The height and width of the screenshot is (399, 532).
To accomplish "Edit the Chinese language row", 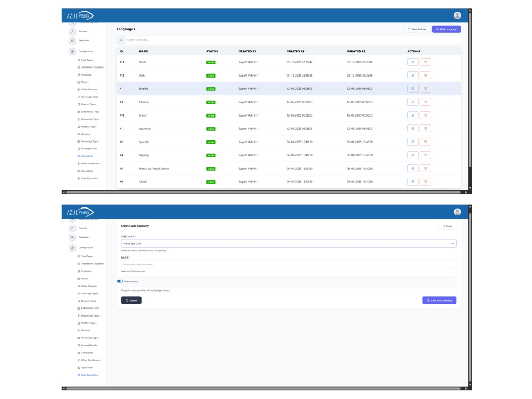I will [x=413, y=102].
